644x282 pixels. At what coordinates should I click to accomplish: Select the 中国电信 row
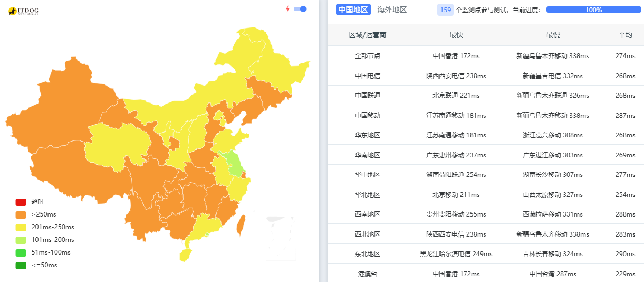click(x=368, y=76)
